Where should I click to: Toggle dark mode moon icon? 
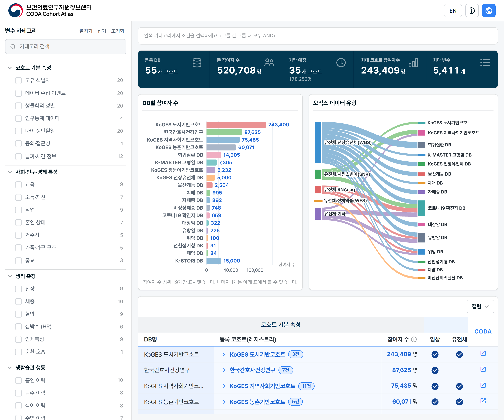pos(472,11)
